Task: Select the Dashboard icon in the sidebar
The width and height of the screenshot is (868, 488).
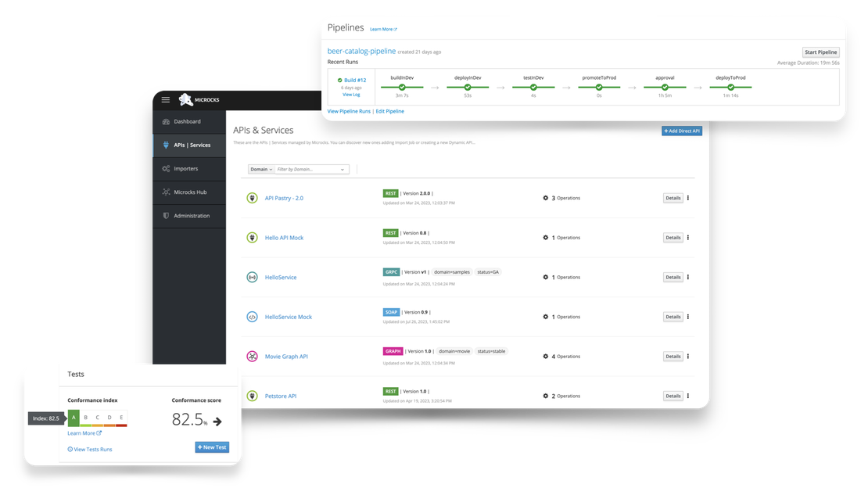Action: [x=166, y=122]
